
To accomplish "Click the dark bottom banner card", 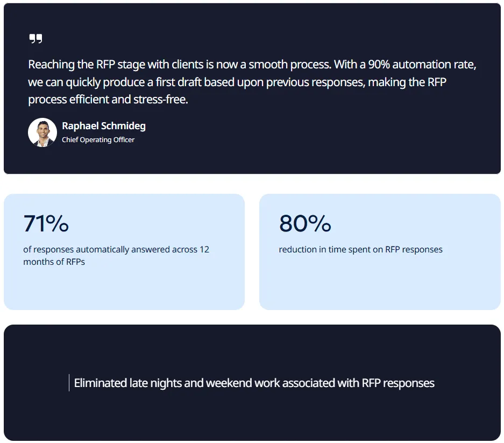I will (x=252, y=383).
